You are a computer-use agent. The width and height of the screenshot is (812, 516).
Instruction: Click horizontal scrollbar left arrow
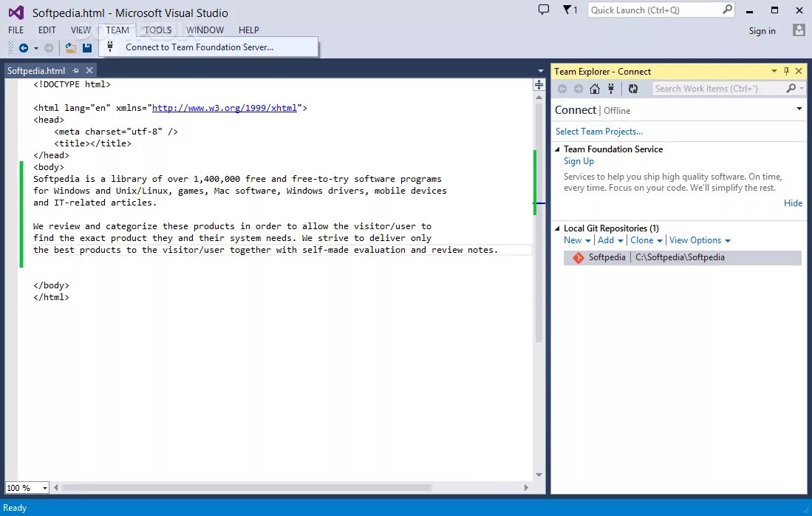pos(56,487)
